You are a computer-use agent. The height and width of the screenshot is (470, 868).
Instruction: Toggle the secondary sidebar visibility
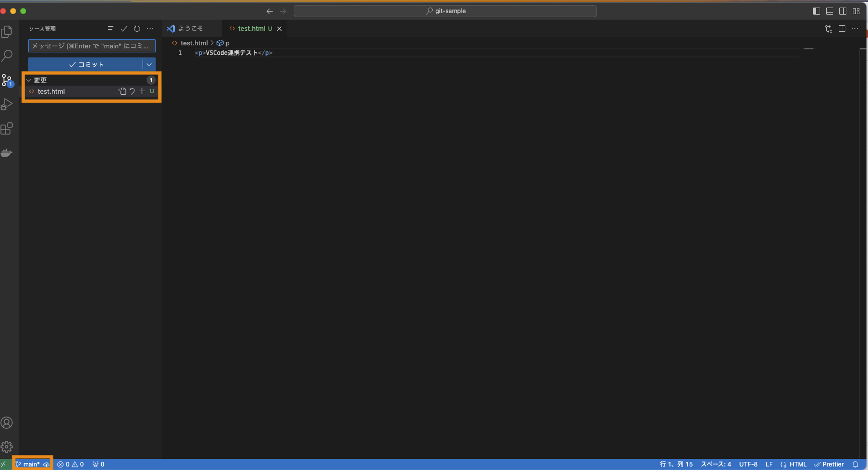tap(843, 11)
